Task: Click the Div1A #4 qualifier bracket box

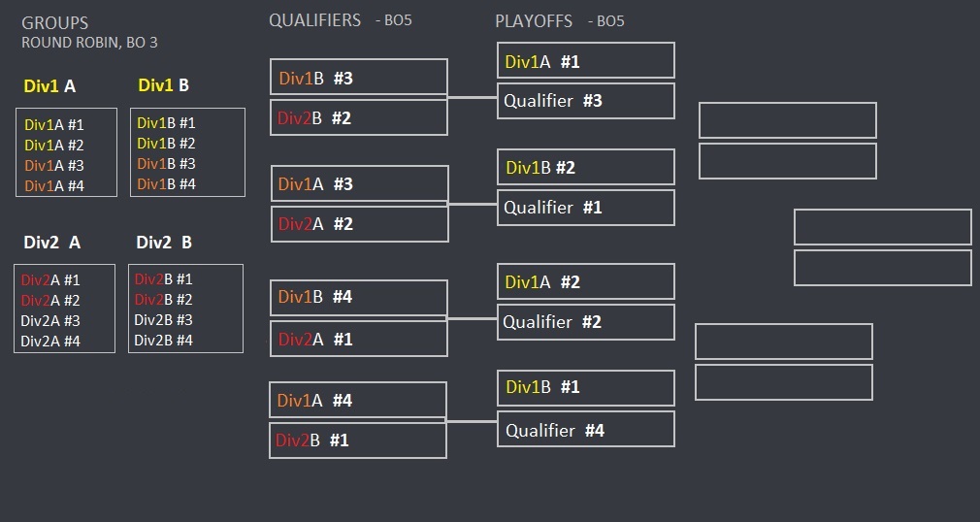Action: [x=357, y=400]
